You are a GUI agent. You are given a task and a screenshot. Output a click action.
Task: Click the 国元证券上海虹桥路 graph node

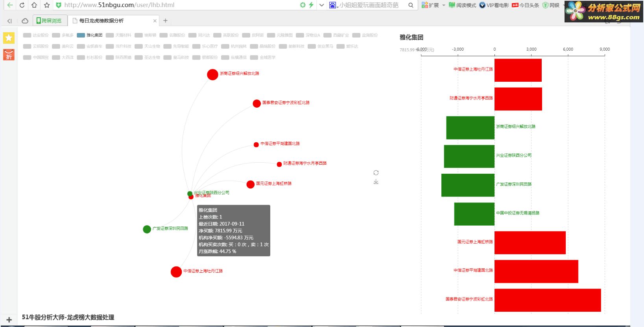tap(250, 184)
